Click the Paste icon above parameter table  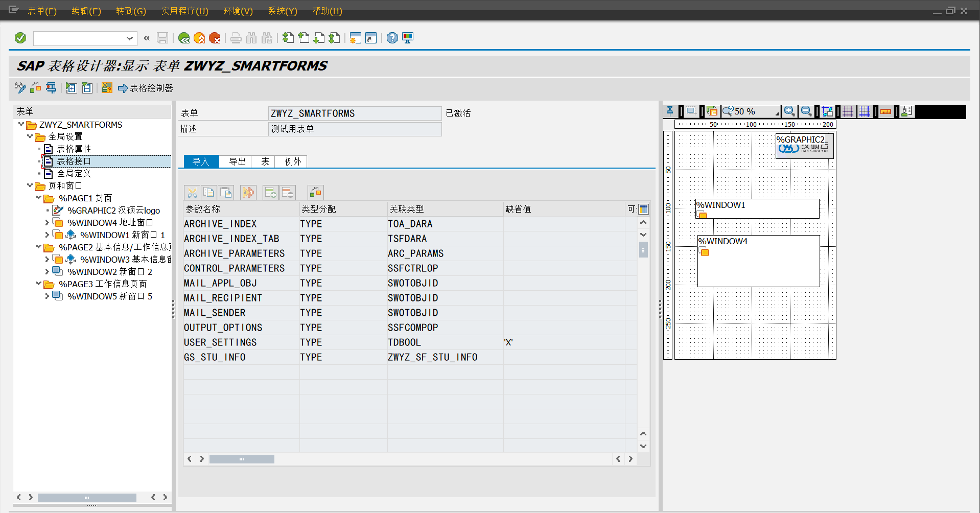point(226,193)
